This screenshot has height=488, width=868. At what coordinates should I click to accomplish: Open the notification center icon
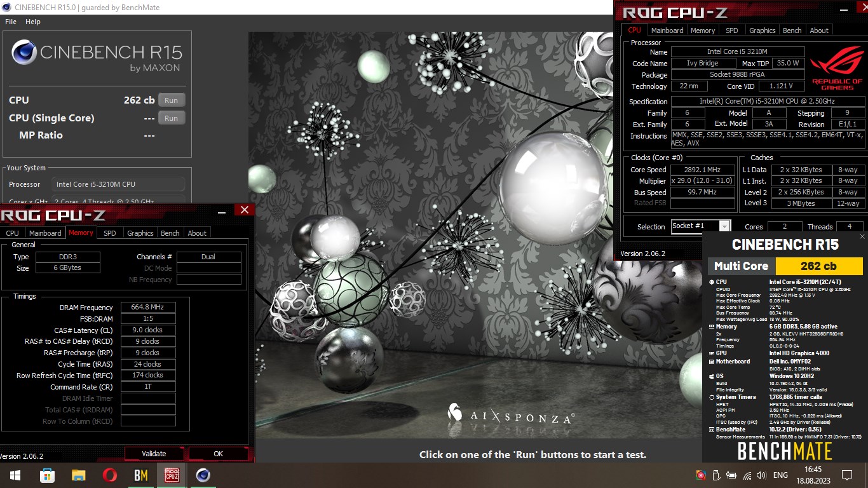point(846,475)
